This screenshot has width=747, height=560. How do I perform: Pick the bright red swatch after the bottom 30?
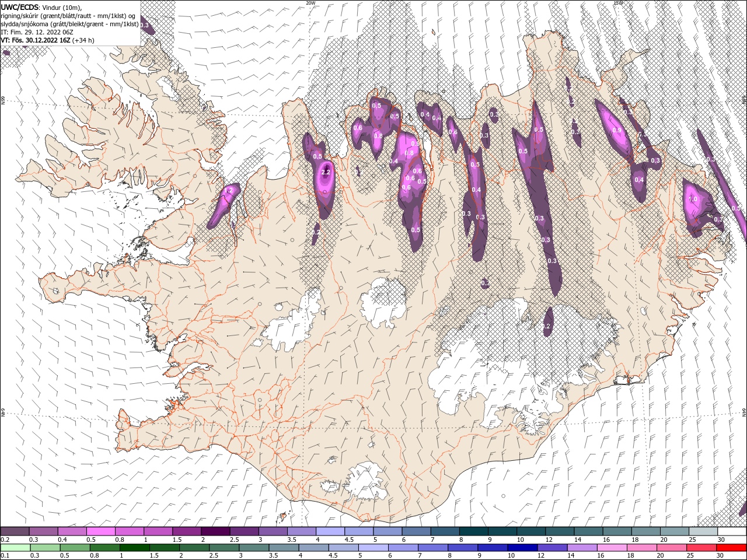click(731, 547)
